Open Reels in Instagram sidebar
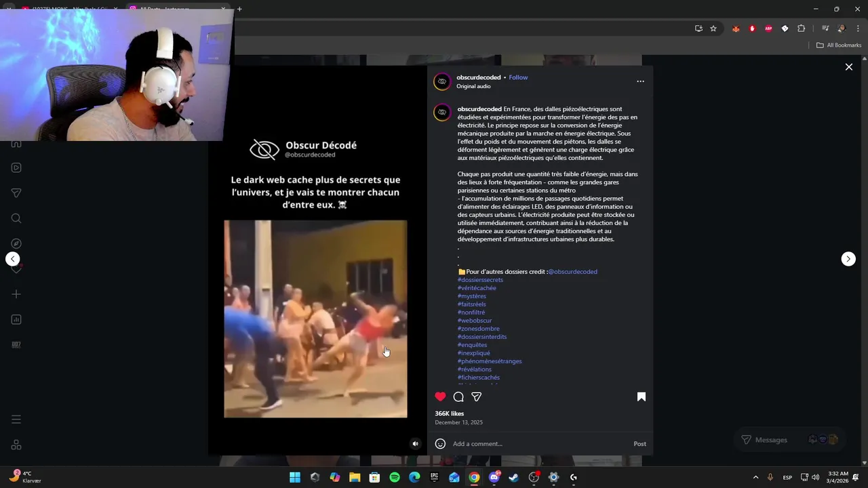Viewport: 868px width, 488px height. 16,168
